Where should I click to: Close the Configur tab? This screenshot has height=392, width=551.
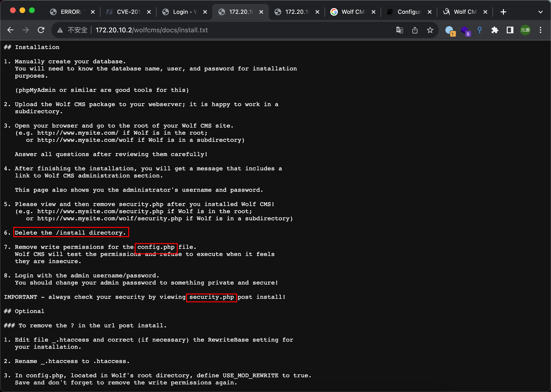(430, 12)
